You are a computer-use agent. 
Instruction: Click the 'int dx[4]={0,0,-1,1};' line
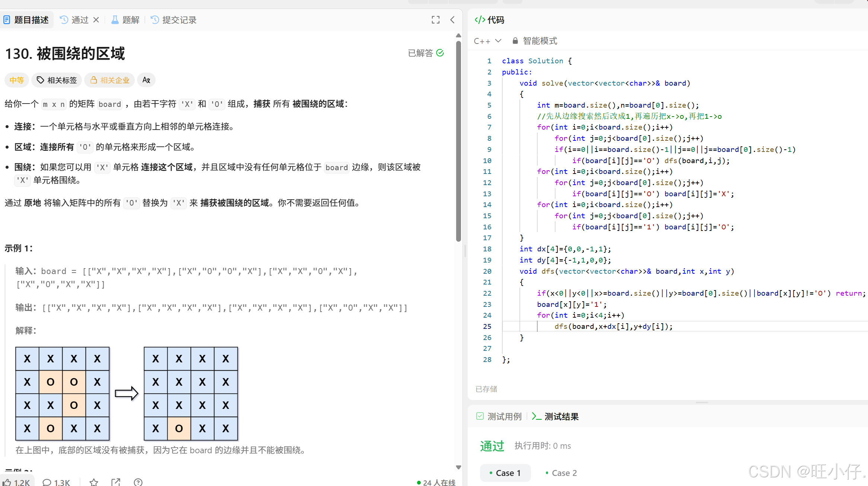pos(565,249)
